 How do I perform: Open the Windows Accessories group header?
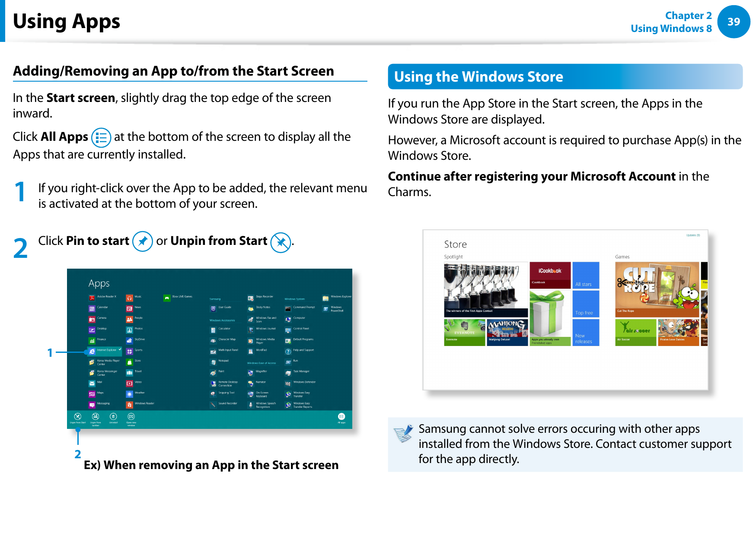222,320
